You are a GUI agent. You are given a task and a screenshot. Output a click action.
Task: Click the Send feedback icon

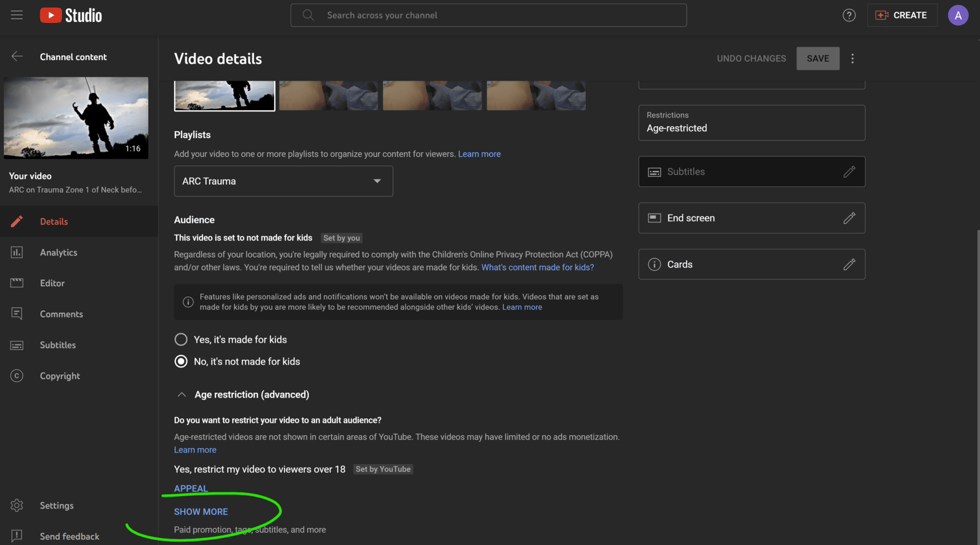[x=17, y=536]
